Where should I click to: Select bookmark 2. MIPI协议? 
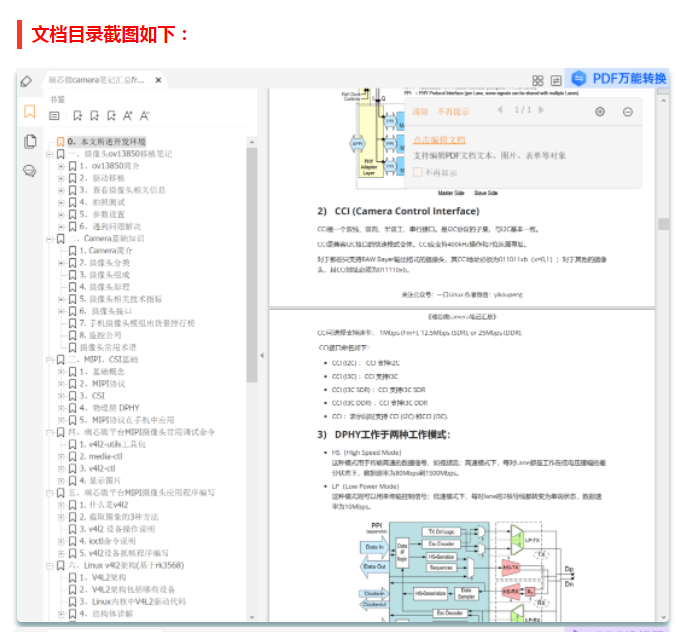click(102, 384)
